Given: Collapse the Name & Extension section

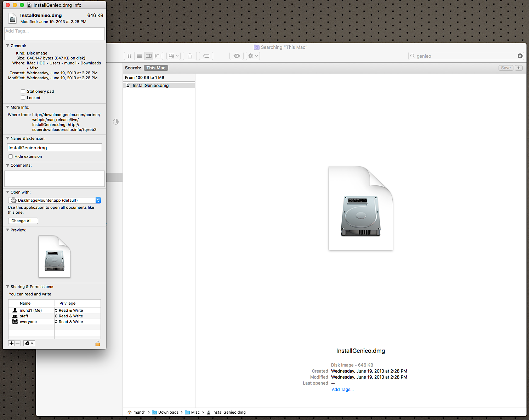Looking at the screenshot, I should pyautogui.click(x=8, y=138).
